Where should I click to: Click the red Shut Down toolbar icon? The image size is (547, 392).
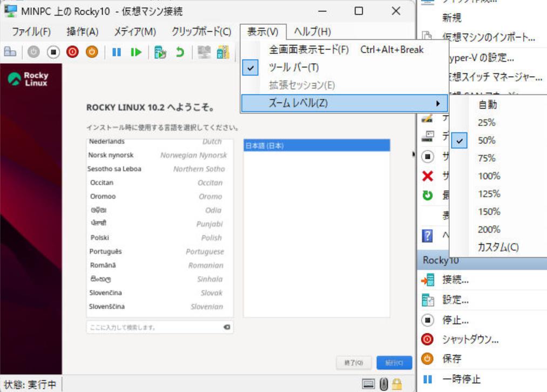(x=72, y=52)
